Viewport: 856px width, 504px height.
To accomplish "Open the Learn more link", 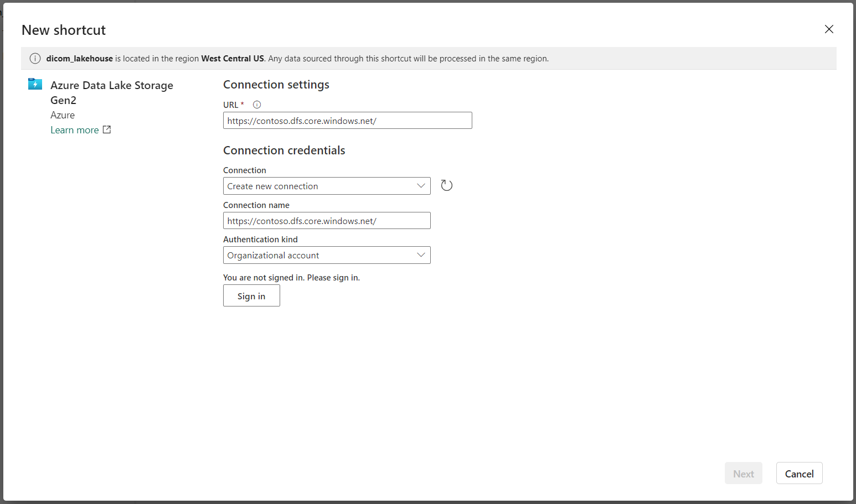I will [75, 130].
